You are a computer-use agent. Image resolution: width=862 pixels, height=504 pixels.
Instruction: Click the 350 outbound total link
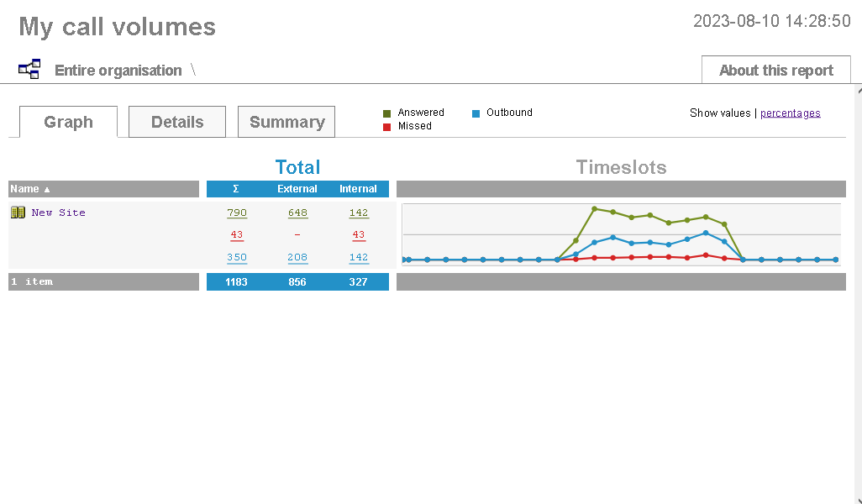(x=236, y=257)
